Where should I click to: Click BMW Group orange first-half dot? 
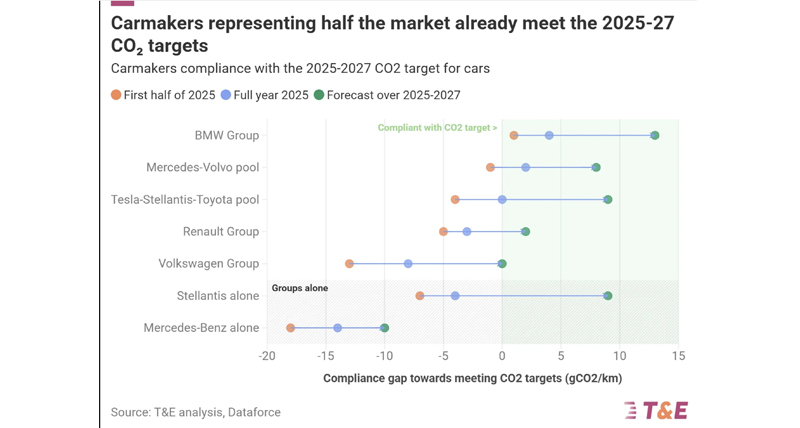click(514, 135)
